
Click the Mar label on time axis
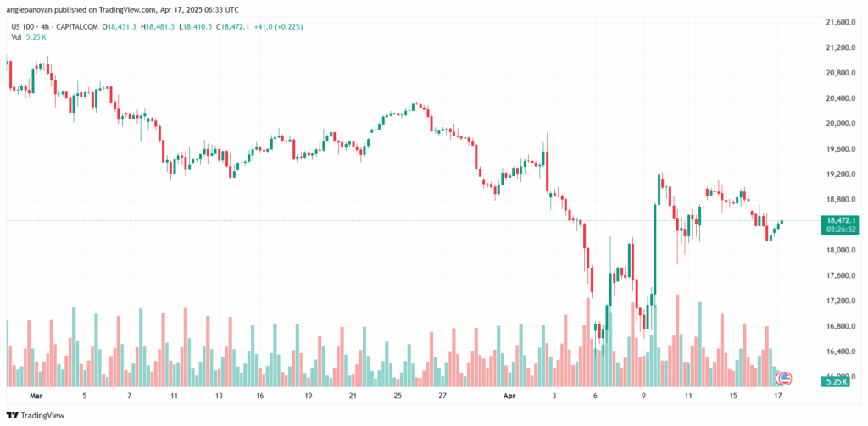point(36,396)
